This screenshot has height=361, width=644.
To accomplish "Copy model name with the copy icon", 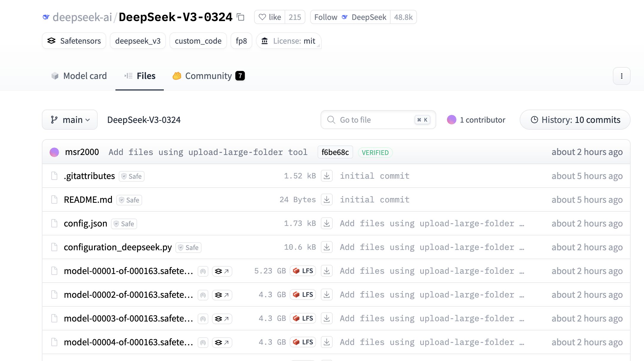I will [240, 17].
